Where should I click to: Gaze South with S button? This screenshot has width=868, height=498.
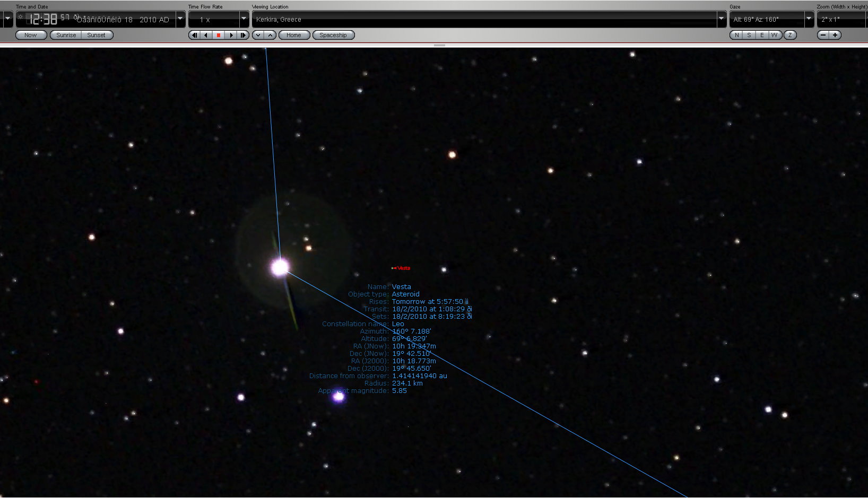point(749,35)
